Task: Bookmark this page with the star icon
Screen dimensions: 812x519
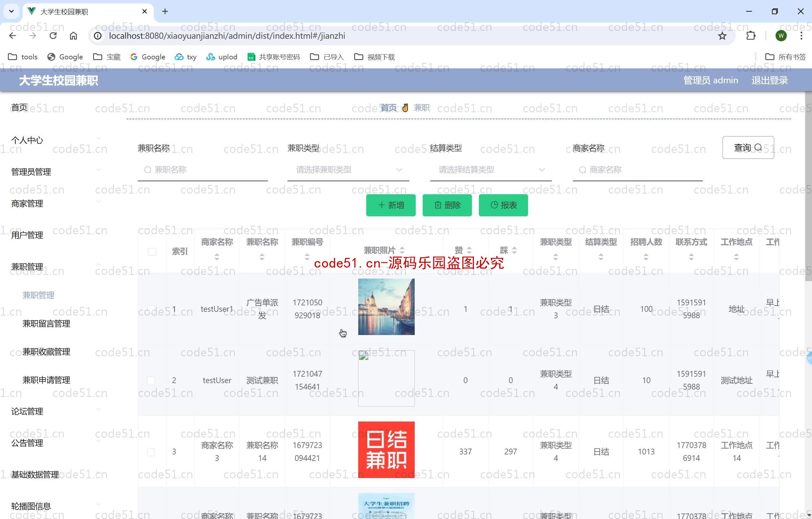Action: (x=722, y=36)
